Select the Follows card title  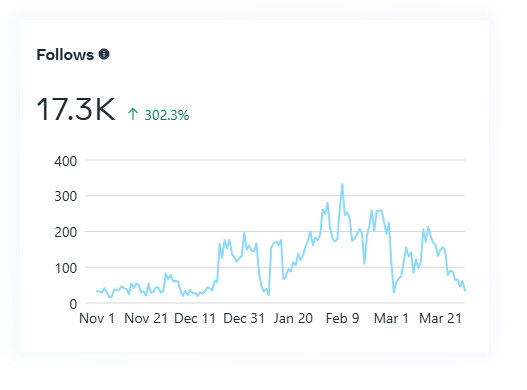(65, 55)
